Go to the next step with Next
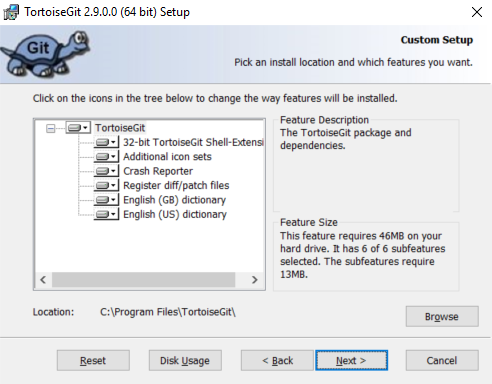The height and width of the screenshot is (384, 492). pyautogui.click(x=351, y=360)
